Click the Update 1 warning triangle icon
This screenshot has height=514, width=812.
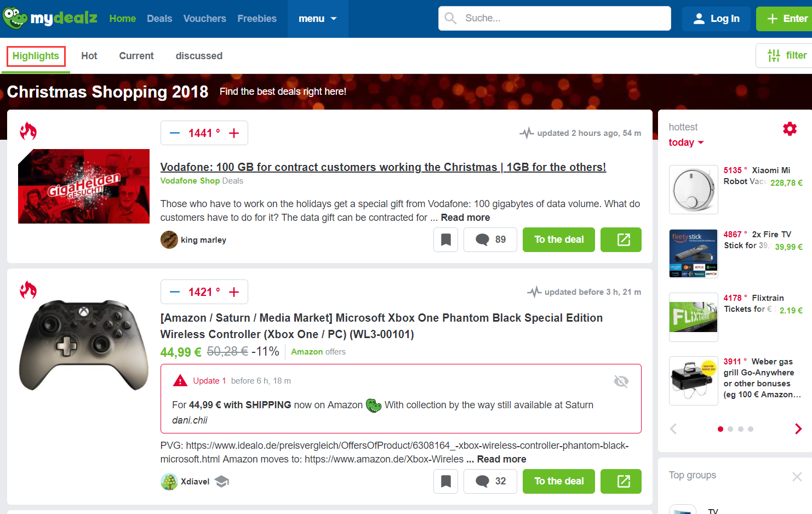pos(180,380)
